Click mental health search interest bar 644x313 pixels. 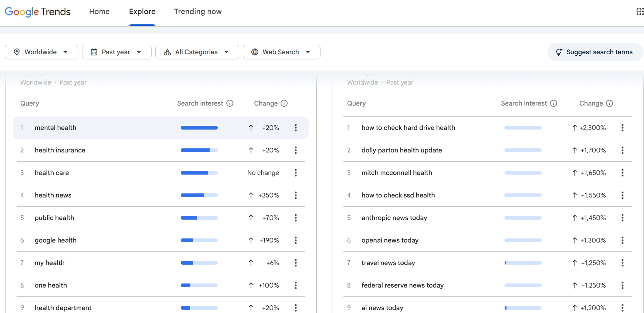[x=199, y=128]
